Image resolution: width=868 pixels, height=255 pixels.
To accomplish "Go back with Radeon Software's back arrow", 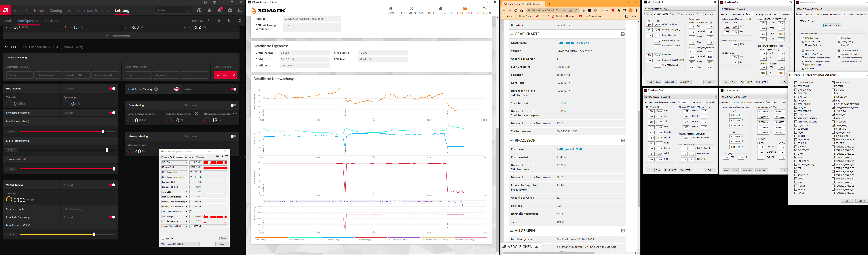I will click(16, 10).
